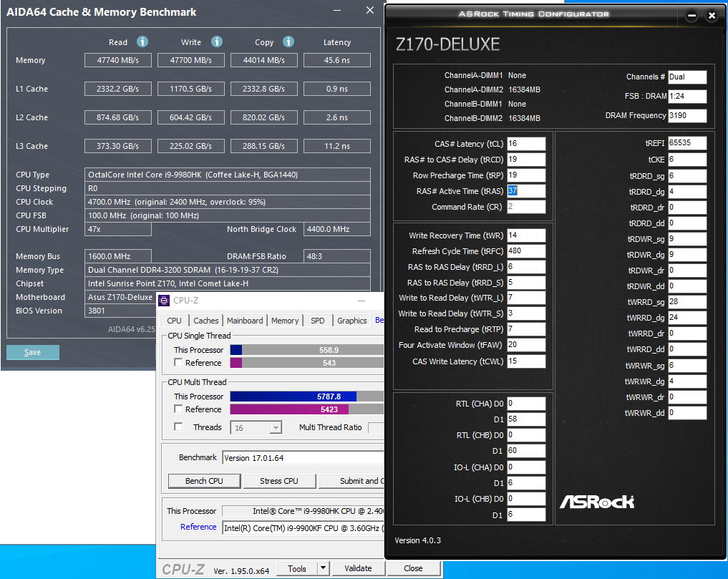Screen dimensions: 728x579
Task: Click the North Bridge Clock value 4400.0 MHz
Action: pyautogui.click(x=337, y=229)
